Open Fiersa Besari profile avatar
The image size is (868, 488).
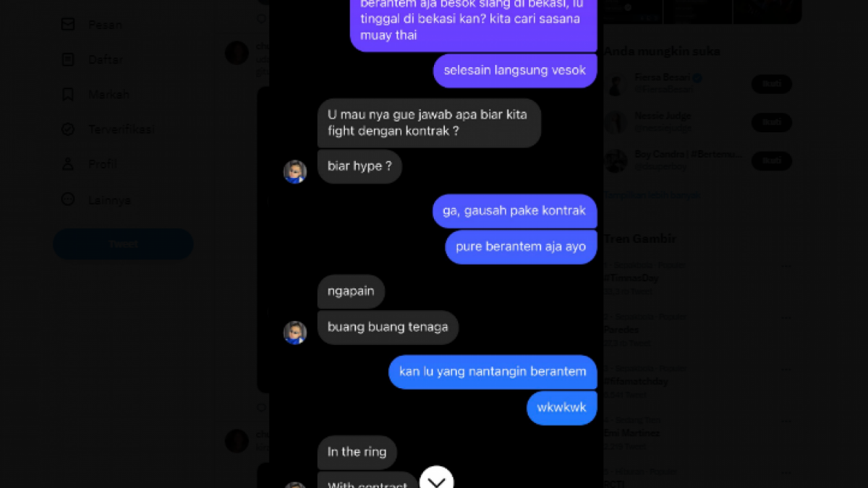pyautogui.click(x=616, y=84)
